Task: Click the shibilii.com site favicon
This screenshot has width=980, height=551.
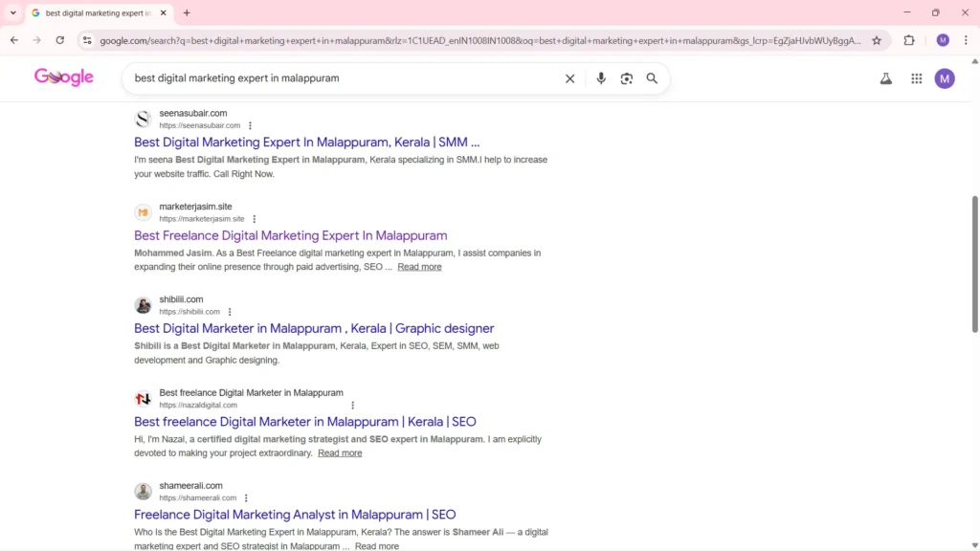Action: point(143,304)
